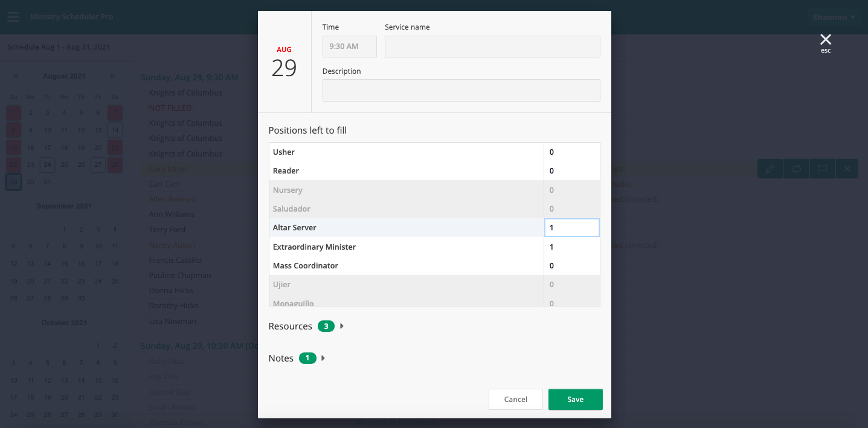
Task: Click the comment flag icon
Action: coord(822,169)
